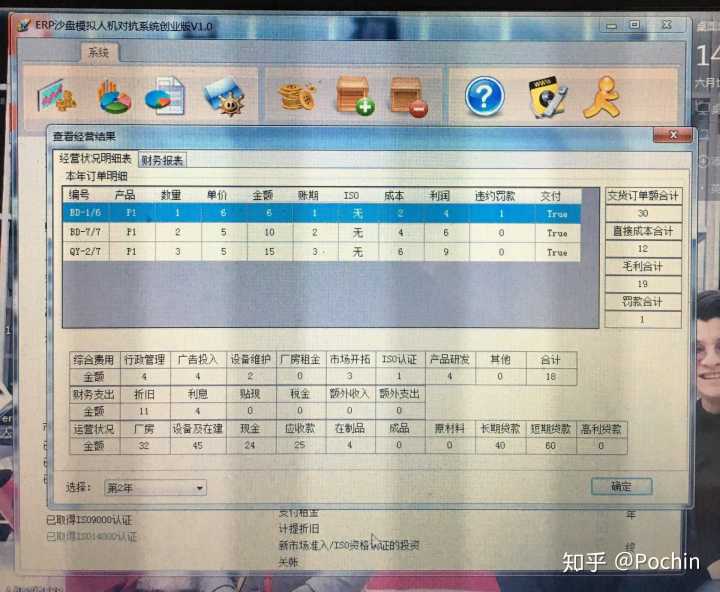This screenshot has height=592, width=720.
Task: Open the gold coins stack icon
Action: pyautogui.click(x=297, y=96)
